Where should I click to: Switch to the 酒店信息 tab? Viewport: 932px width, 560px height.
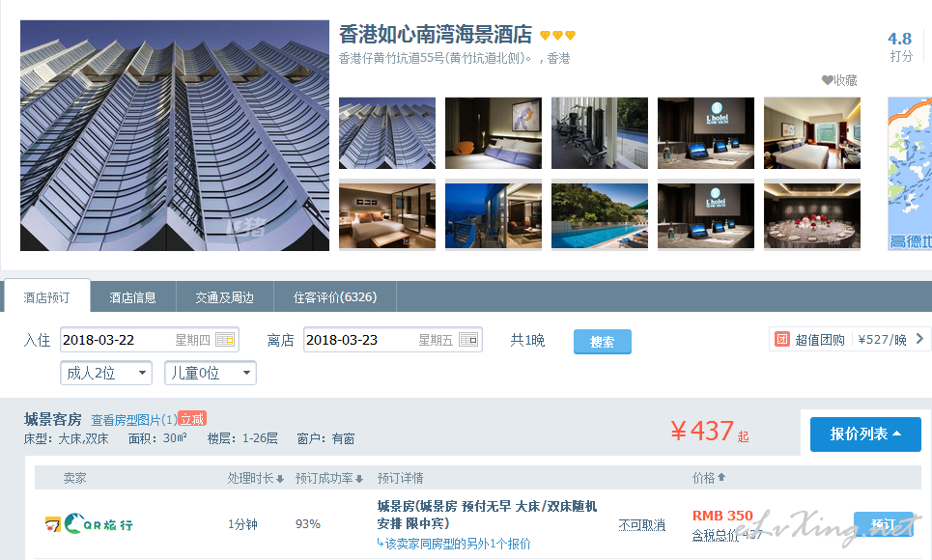(133, 297)
